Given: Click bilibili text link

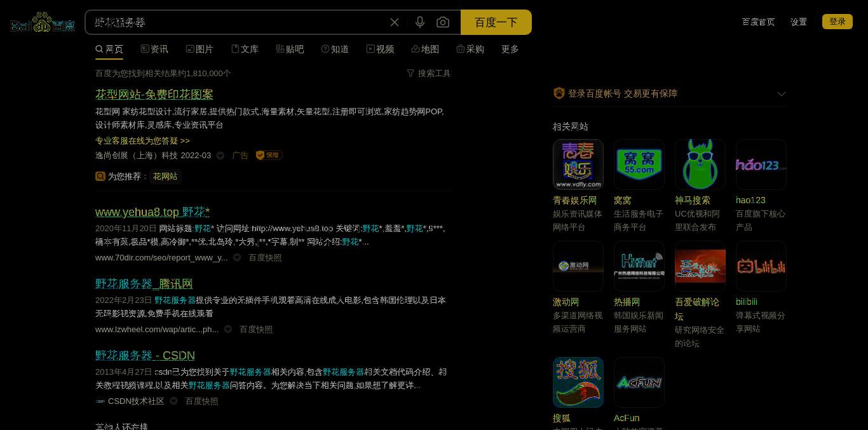Looking at the screenshot, I should pyautogui.click(x=747, y=302).
